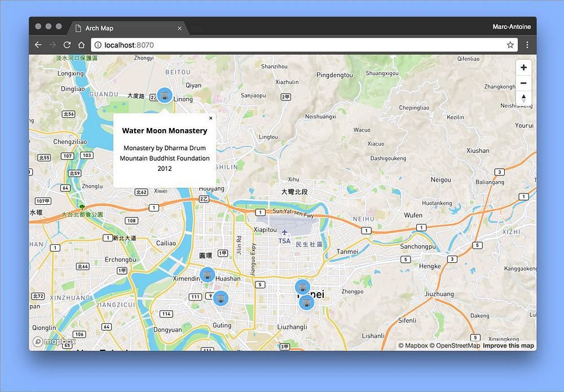This screenshot has width=564, height=392.
Task: Click the map zoom out minus button
Action: point(523,83)
